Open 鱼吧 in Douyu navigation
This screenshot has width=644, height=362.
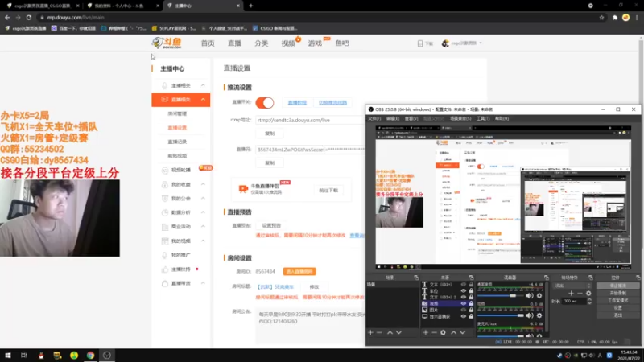[341, 43]
